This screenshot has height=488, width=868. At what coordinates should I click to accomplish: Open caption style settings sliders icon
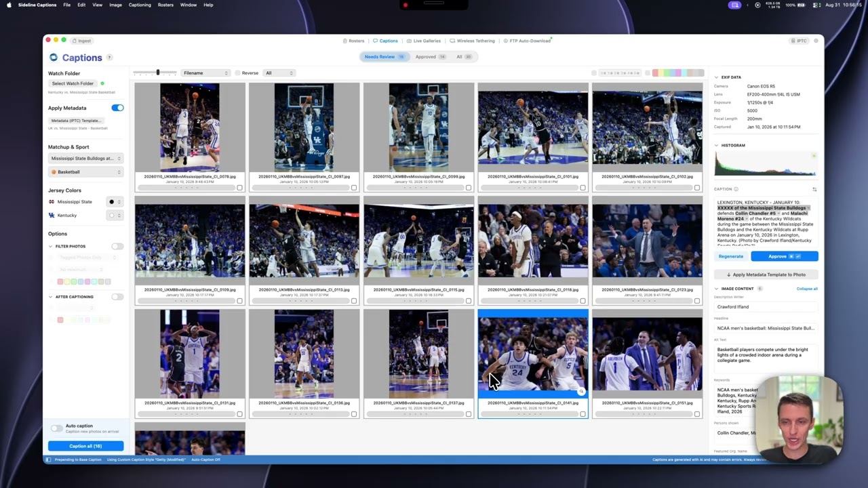pyautogui.click(x=814, y=189)
